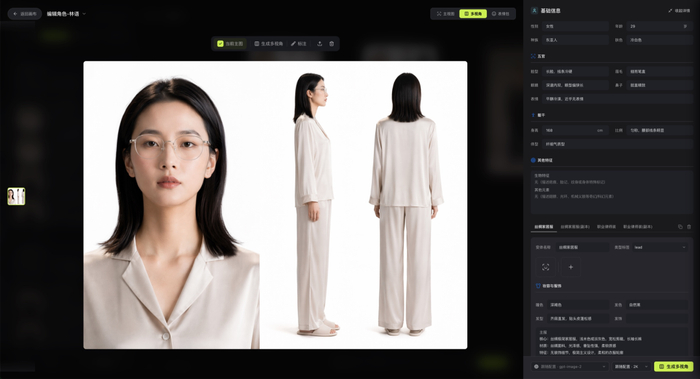Switch to the 职业律师装 outfit tab
Image resolution: width=700 pixels, height=379 pixels.
(x=606, y=227)
